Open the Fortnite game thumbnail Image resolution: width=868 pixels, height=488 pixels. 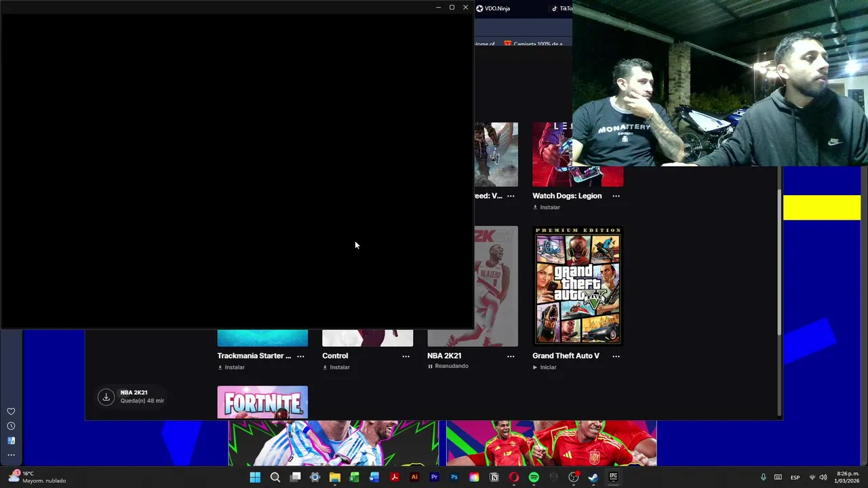[x=262, y=403]
